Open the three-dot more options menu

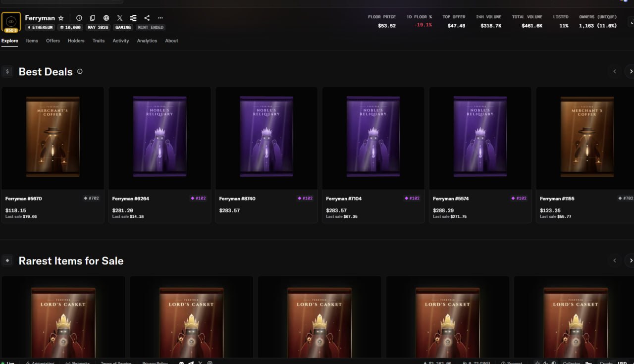[160, 18]
